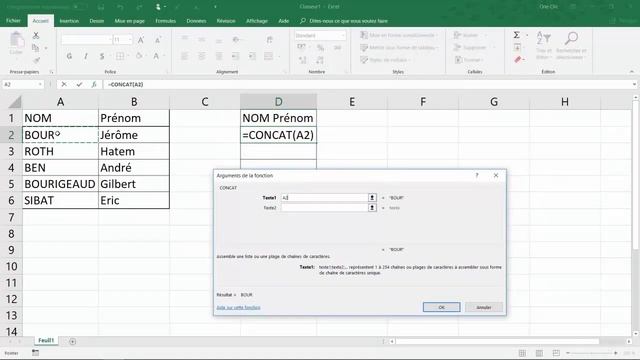Switch to the Dessin tab
The width and height of the screenshot is (640, 360).
pyautogui.click(x=97, y=21)
